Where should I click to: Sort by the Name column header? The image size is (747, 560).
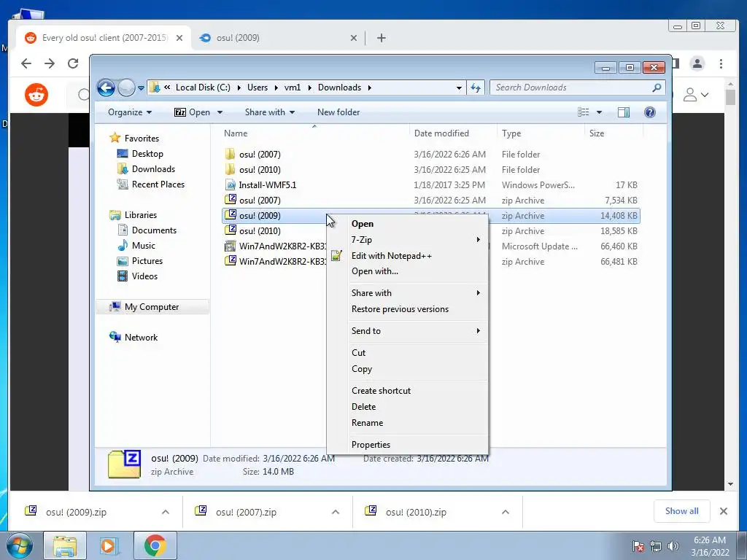(x=314, y=133)
